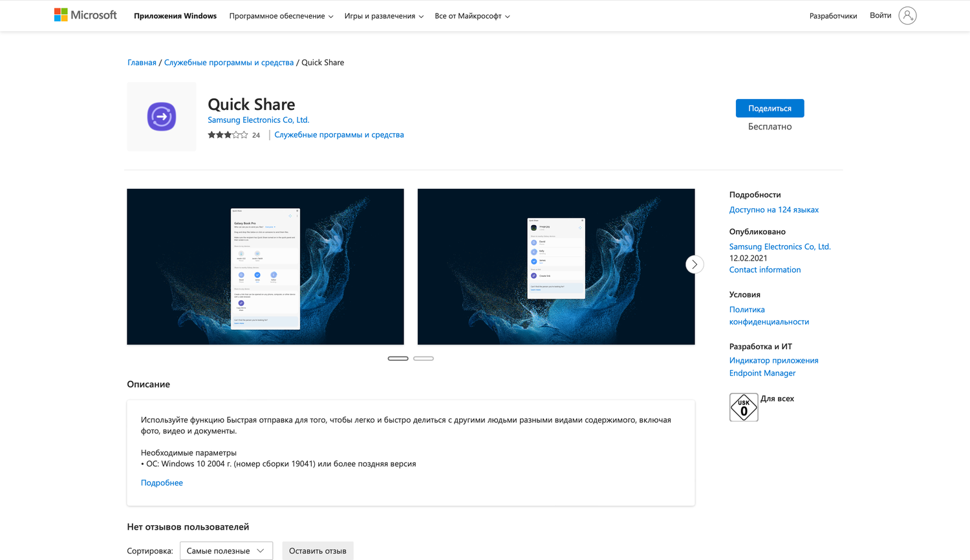Click the Описание heading
Image resolution: width=970 pixels, height=560 pixels.
(149, 384)
